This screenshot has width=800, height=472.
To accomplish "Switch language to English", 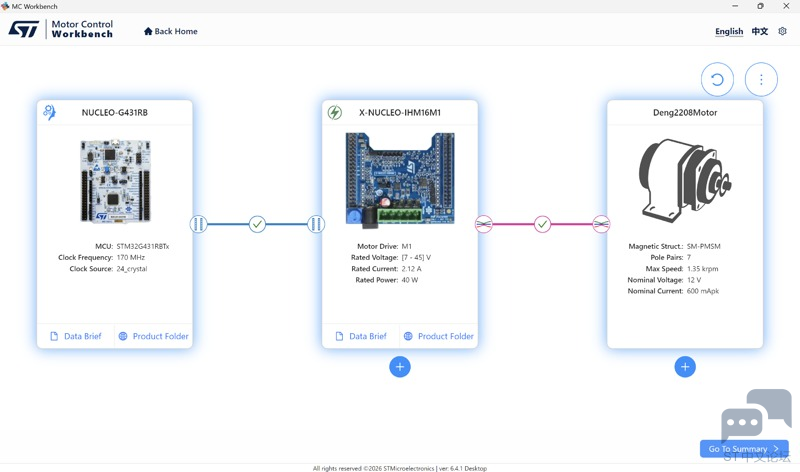I will [729, 31].
